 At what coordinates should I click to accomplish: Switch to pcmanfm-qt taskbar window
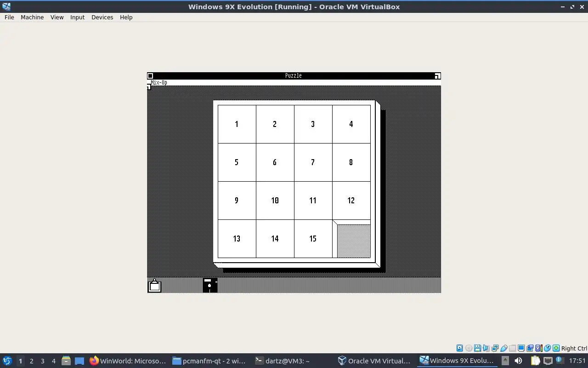(x=209, y=361)
